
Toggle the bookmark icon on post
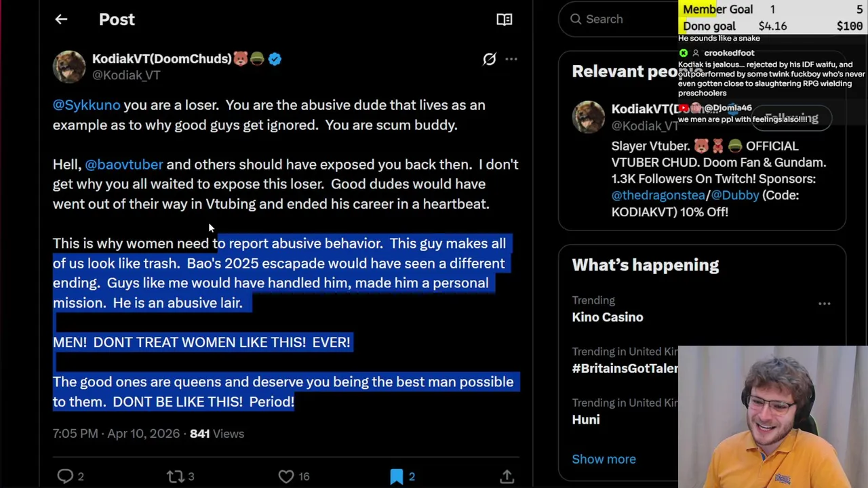397,476
